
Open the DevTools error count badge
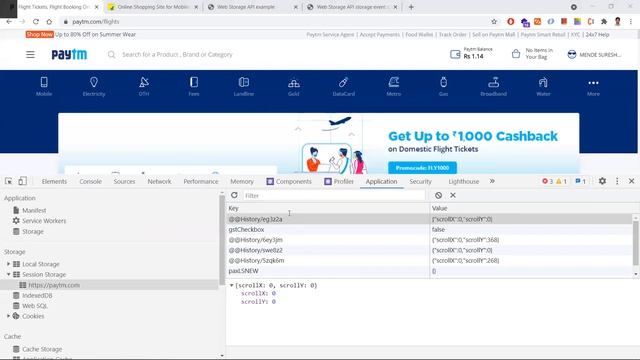click(x=547, y=181)
